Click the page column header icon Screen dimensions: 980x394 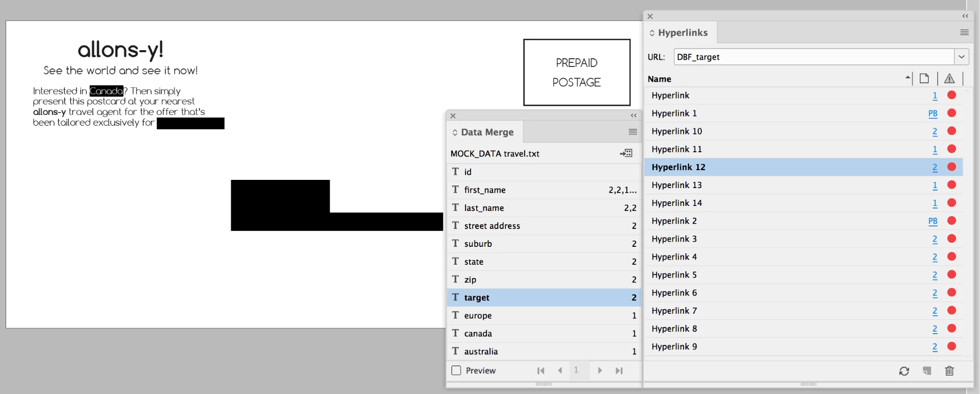pyautogui.click(x=924, y=79)
